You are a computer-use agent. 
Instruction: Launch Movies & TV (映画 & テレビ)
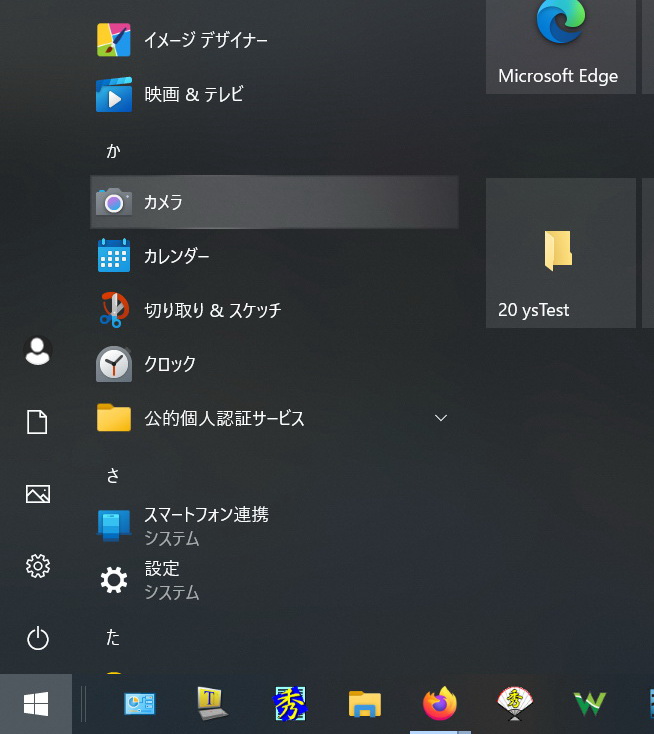pos(273,95)
